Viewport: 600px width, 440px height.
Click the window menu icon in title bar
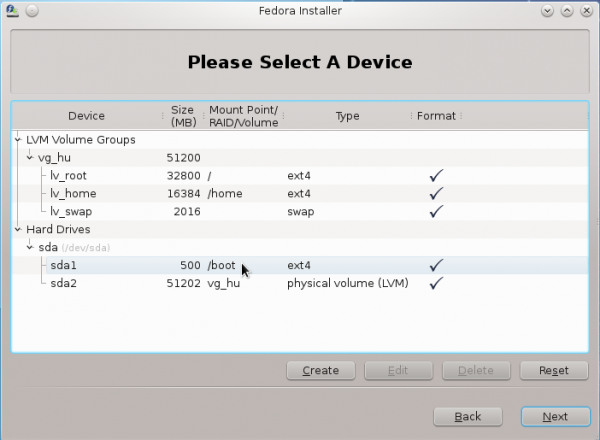pyautogui.click(x=11, y=11)
